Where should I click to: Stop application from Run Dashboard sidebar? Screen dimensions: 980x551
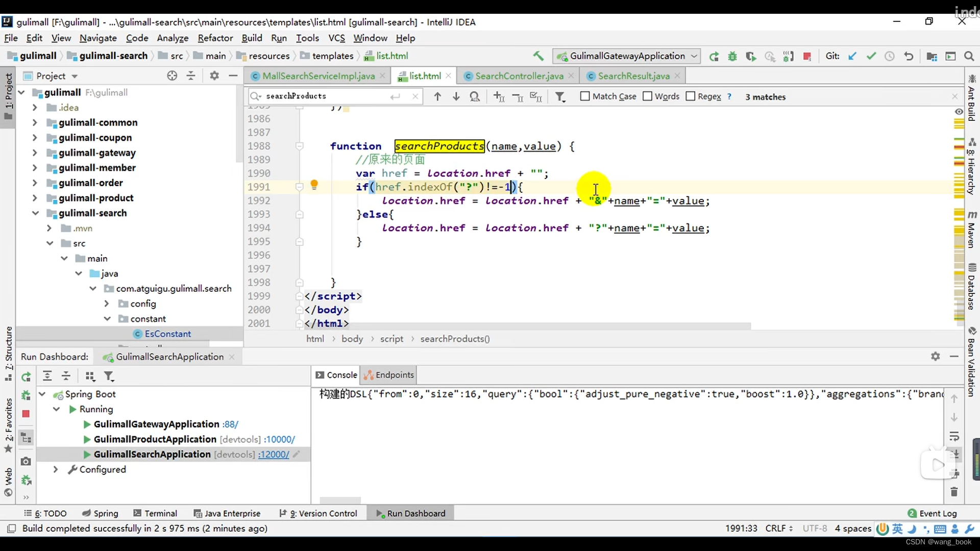[26, 414]
